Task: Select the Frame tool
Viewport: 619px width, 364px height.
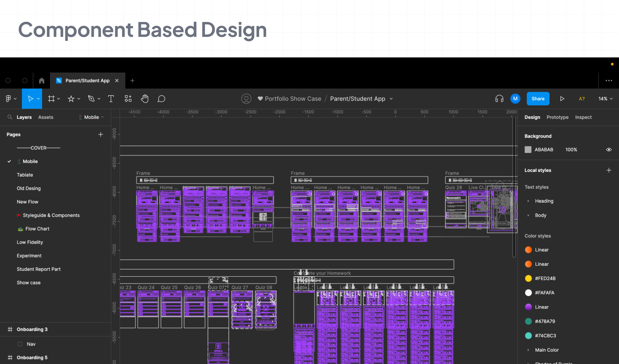Action: (51, 99)
